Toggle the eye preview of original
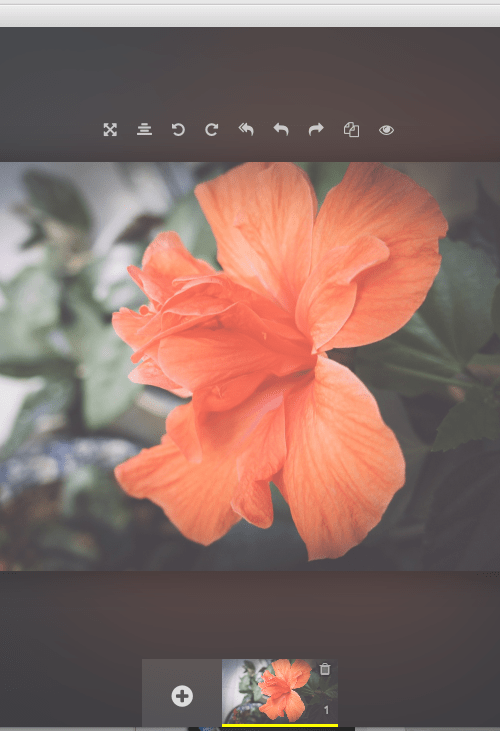Screen dimensions: 500x731 point(386,130)
